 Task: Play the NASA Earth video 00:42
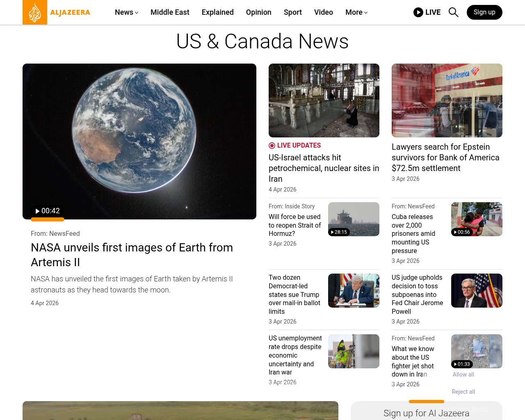click(48, 211)
